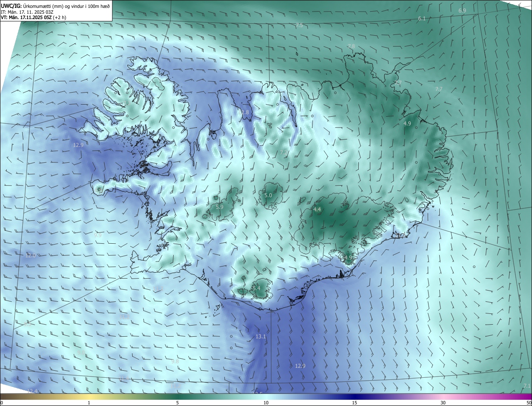This screenshot has width=532, height=406.
Task: Click the 4.4 value on the large glacier
Action: [317, 210]
